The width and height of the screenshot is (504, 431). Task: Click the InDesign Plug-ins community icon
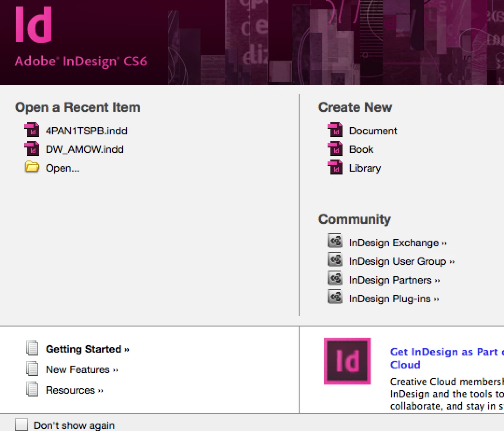(335, 297)
